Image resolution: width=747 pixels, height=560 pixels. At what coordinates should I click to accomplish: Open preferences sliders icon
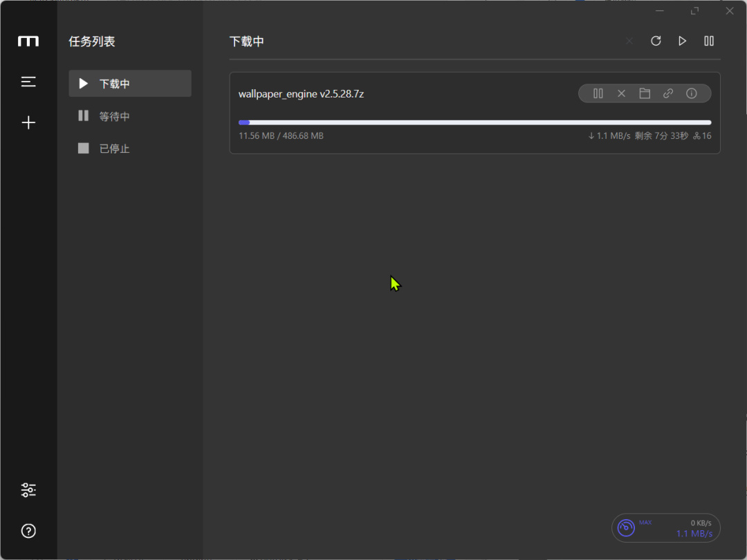point(28,489)
